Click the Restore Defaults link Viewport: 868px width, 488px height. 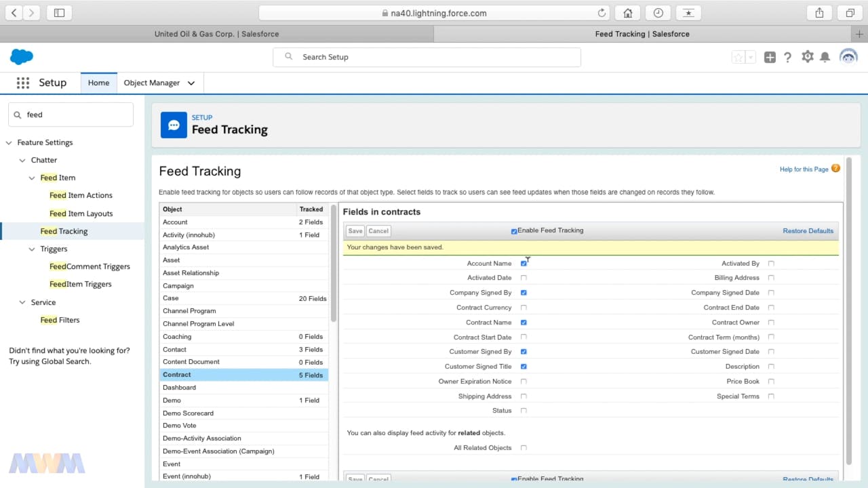coord(808,231)
